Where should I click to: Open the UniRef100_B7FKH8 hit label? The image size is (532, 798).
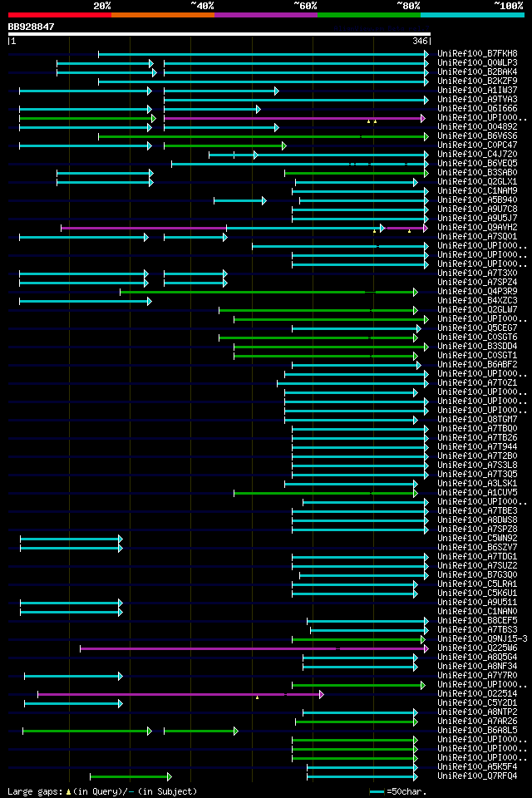(x=477, y=53)
